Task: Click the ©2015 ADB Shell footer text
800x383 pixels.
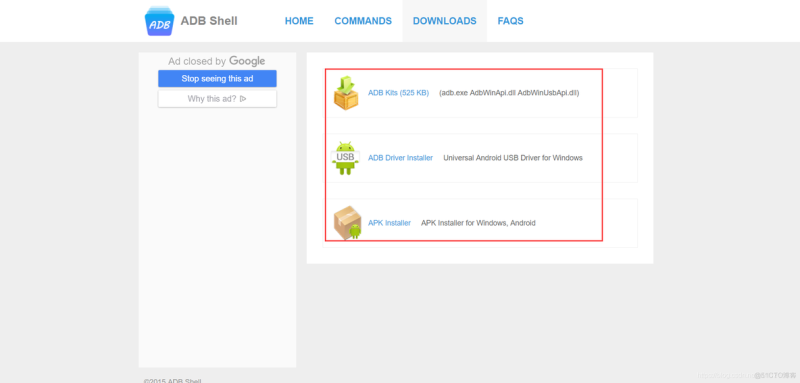Action: point(172,380)
